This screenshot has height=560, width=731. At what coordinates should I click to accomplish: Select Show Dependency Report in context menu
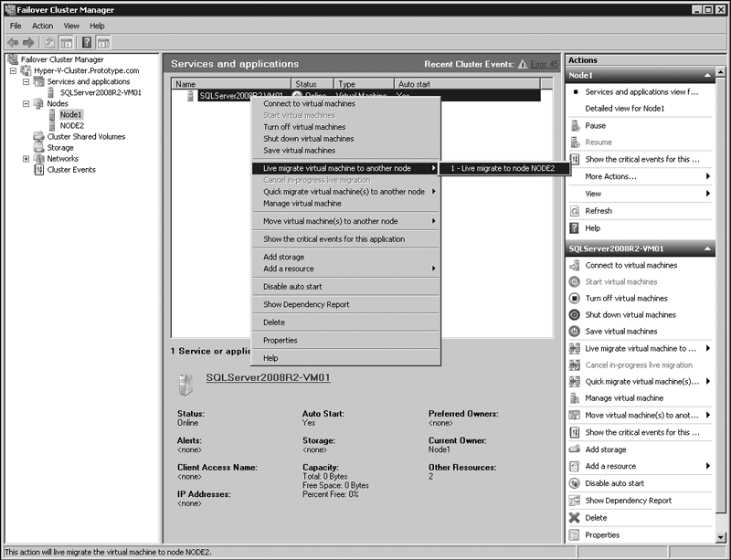345,304
